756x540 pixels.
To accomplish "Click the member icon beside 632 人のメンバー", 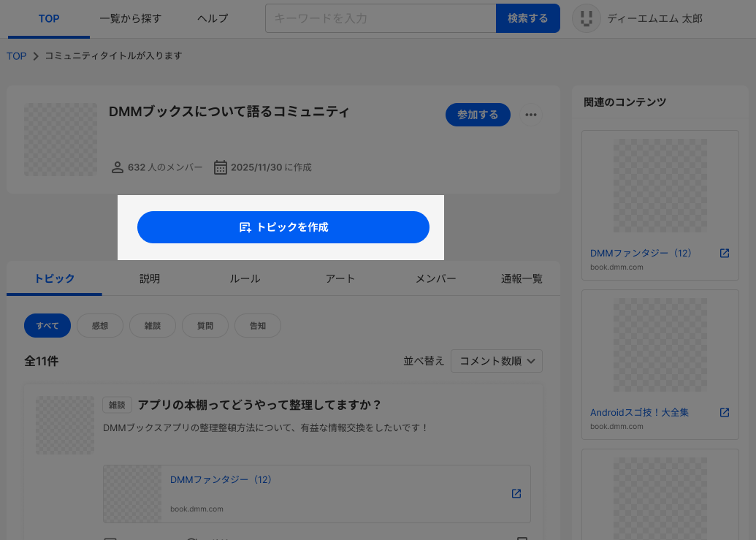I will click(117, 167).
